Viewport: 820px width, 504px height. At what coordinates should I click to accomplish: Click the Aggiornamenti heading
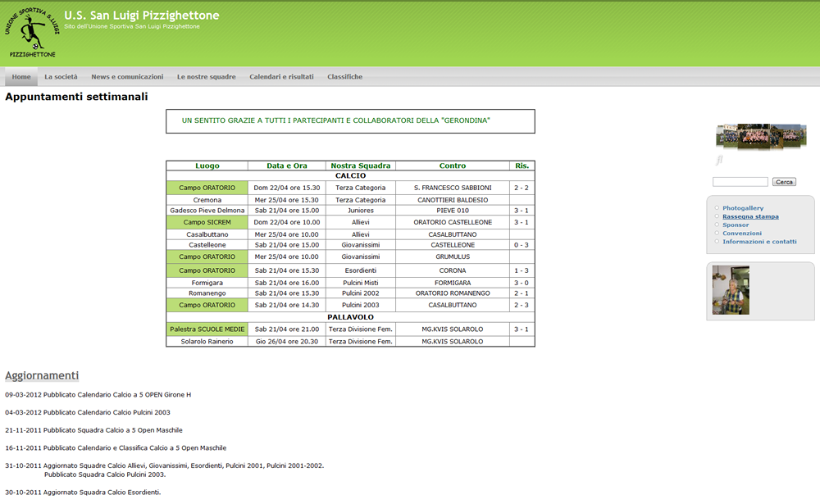click(x=42, y=375)
